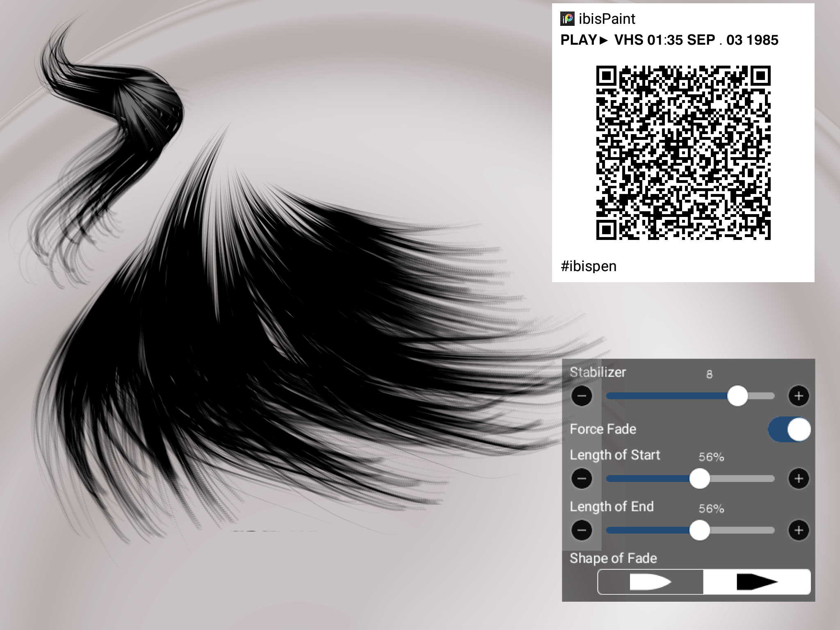This screenshot has width=840, height=630.
Task: Disable the Force Fade switch
Action: [x=790, y=430]
